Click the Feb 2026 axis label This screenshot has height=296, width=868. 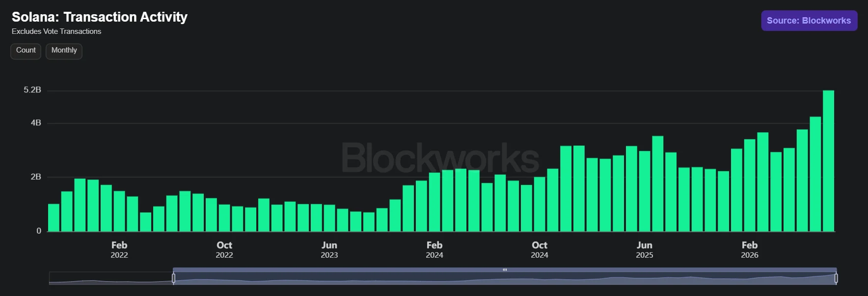[750, 249]
